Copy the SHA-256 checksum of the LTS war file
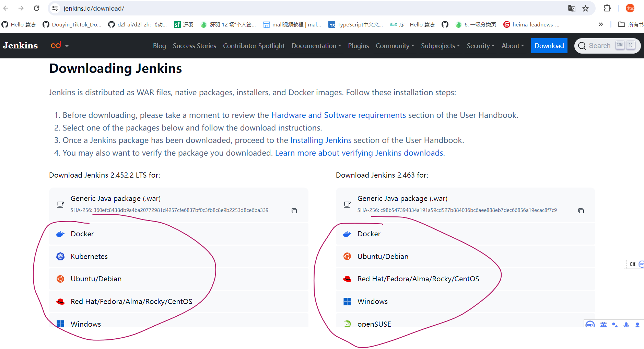 pyautogui.click(x=294, y=211)
